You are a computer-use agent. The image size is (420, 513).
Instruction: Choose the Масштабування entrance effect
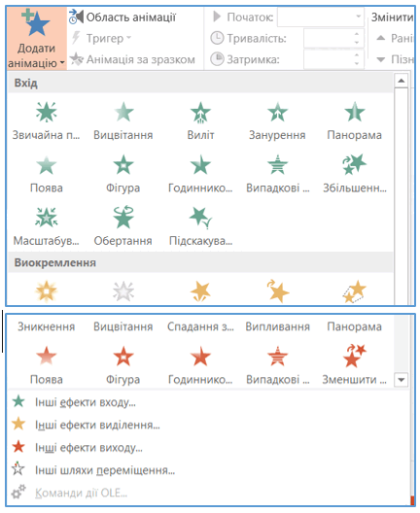(x=46, y=225)
